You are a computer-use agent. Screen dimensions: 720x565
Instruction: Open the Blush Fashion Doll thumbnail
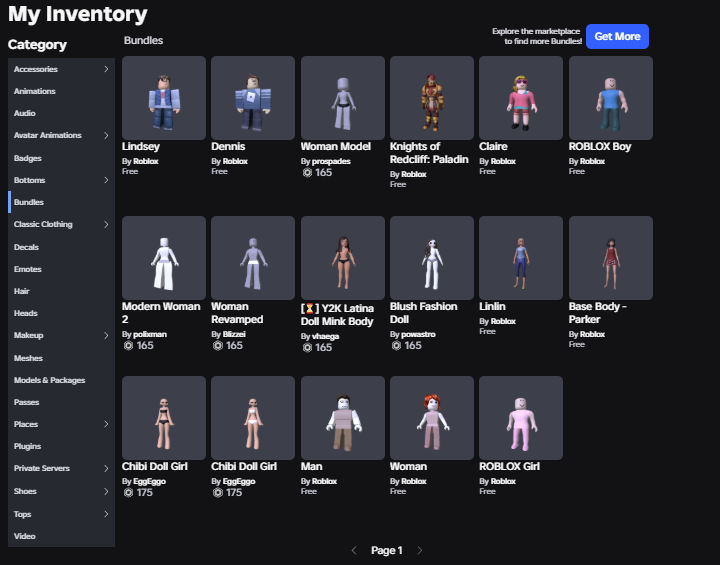pos(432,258)
